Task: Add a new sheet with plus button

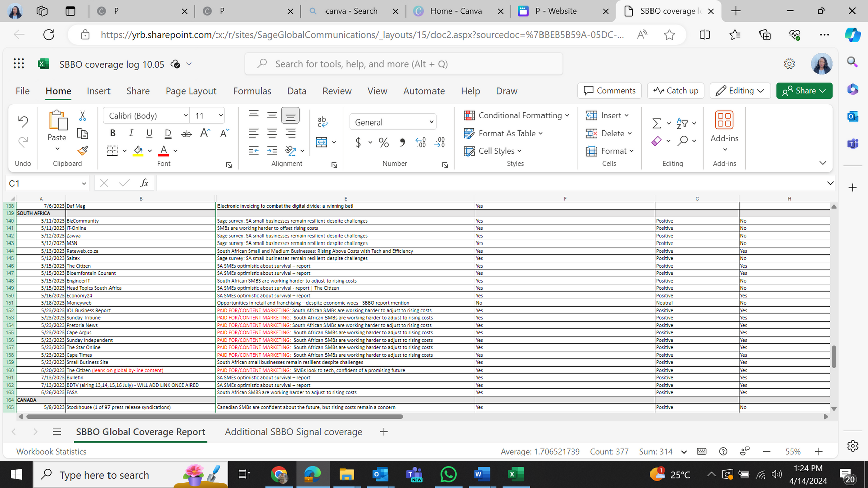Action: 384,432
